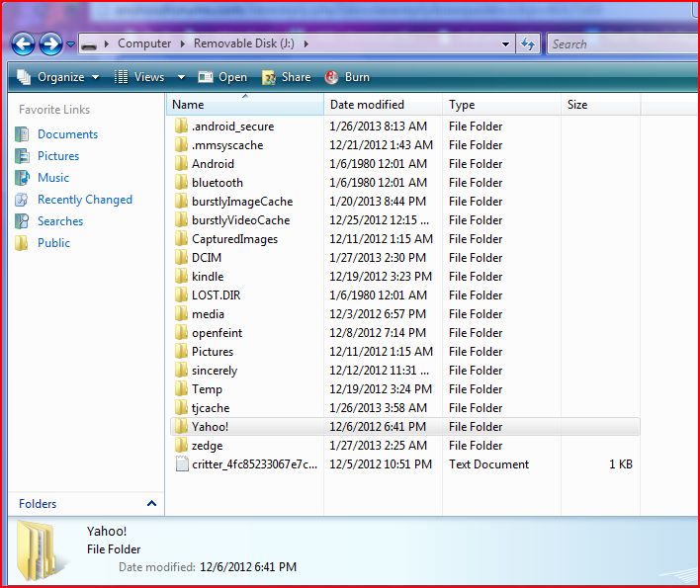Select the openfeint folder icon

[181, 333]
